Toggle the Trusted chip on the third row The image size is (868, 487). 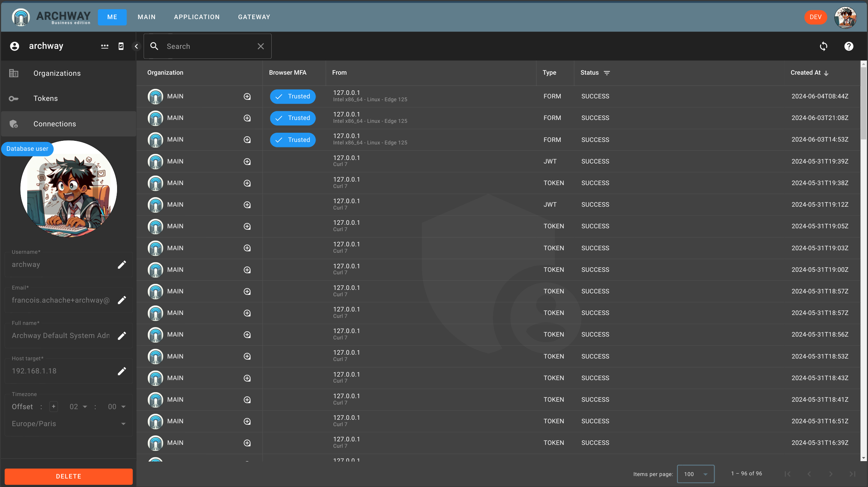293,140
